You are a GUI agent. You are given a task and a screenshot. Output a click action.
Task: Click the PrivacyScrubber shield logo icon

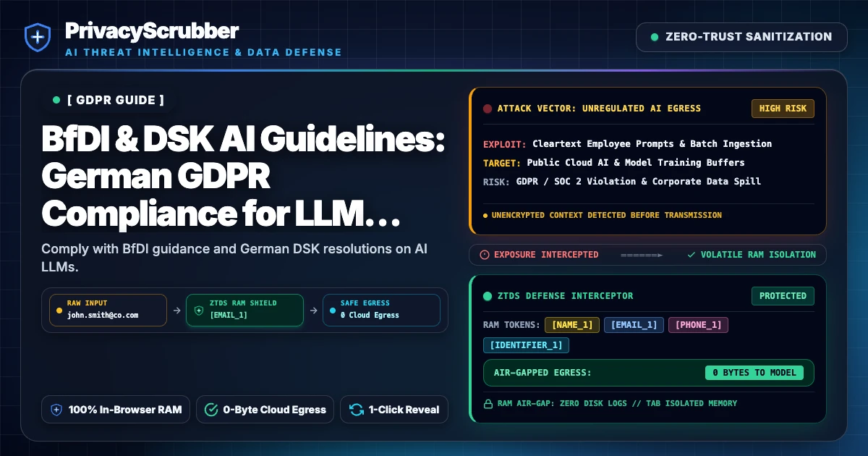pyautogui.click(x=37, y=37)
